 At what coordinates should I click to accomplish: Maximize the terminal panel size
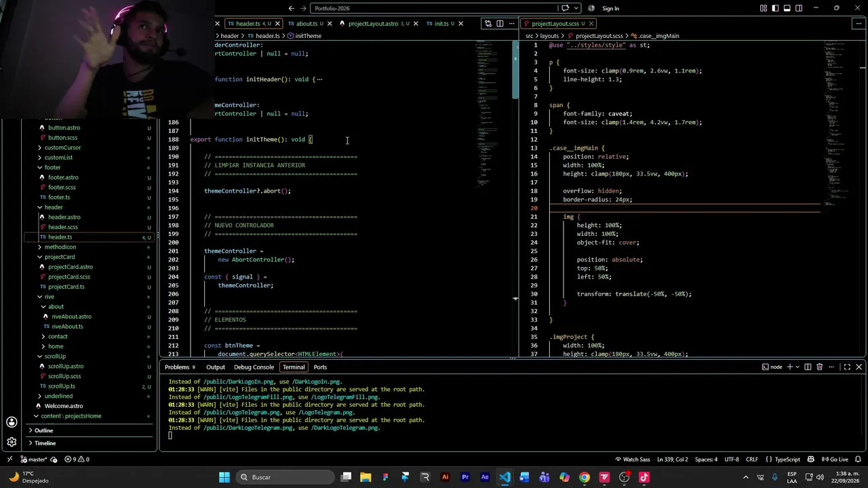(847, 367)
